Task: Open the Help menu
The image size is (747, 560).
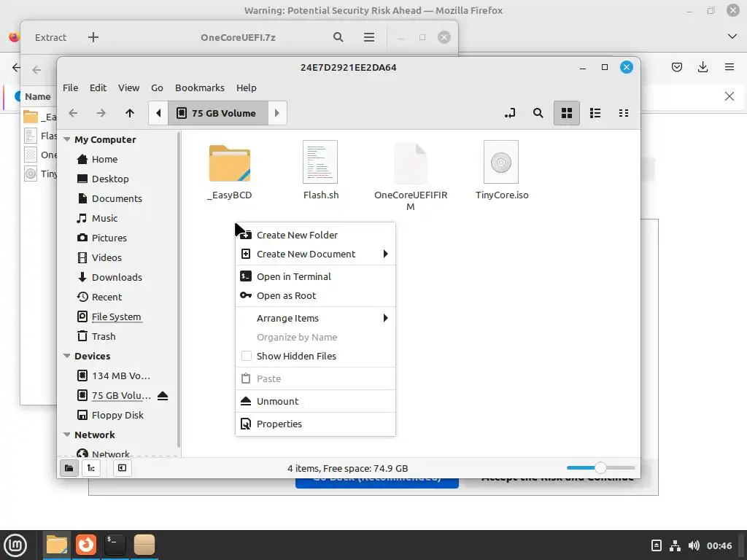Action: tap(247, 87)
